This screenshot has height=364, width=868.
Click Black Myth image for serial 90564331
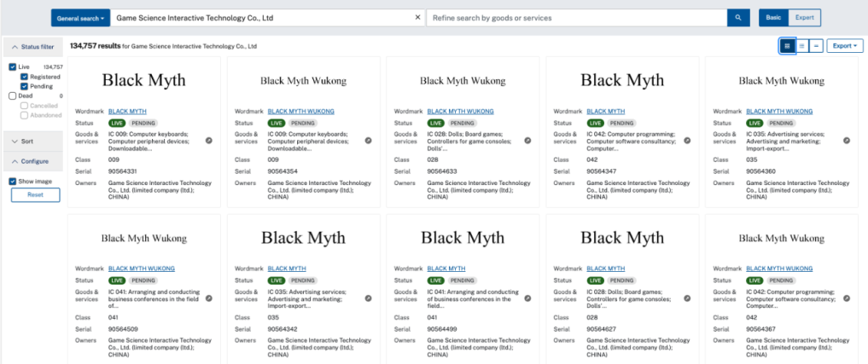[144, 80]
